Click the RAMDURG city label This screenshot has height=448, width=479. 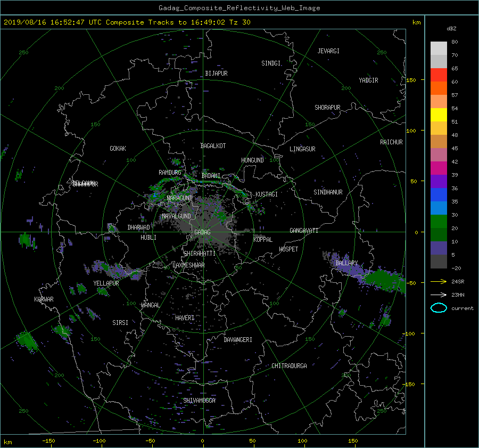[170, 173]
